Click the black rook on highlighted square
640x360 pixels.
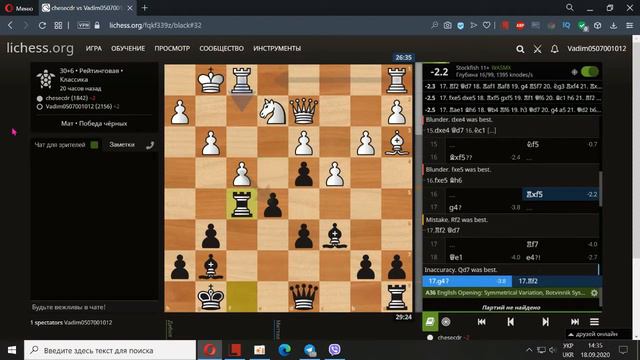(x=242, y=204)
